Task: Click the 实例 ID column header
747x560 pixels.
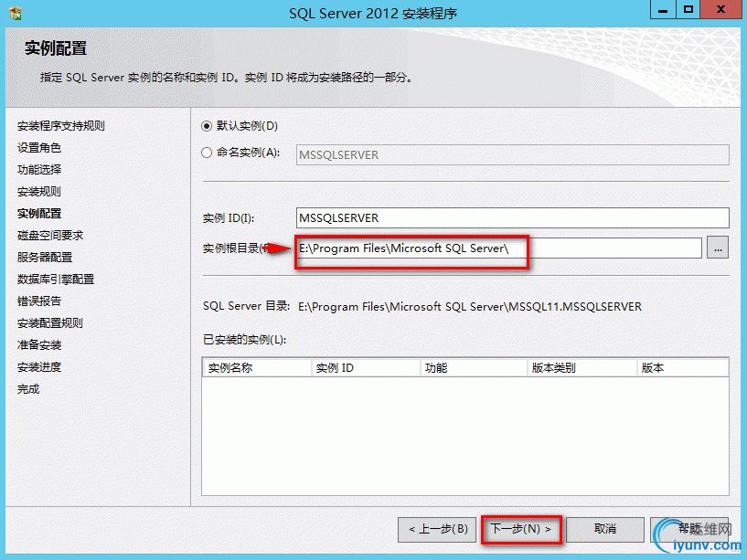Action: point(366,367)
